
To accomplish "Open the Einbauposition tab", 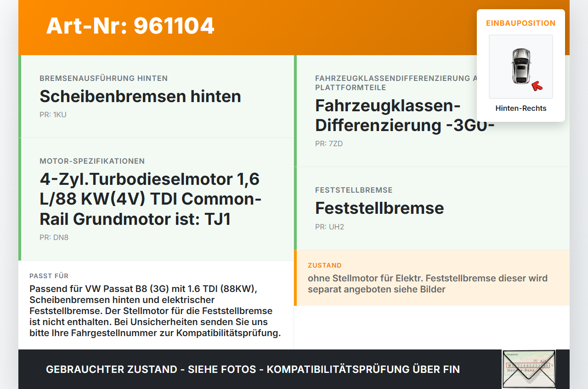I will (520, 23).
